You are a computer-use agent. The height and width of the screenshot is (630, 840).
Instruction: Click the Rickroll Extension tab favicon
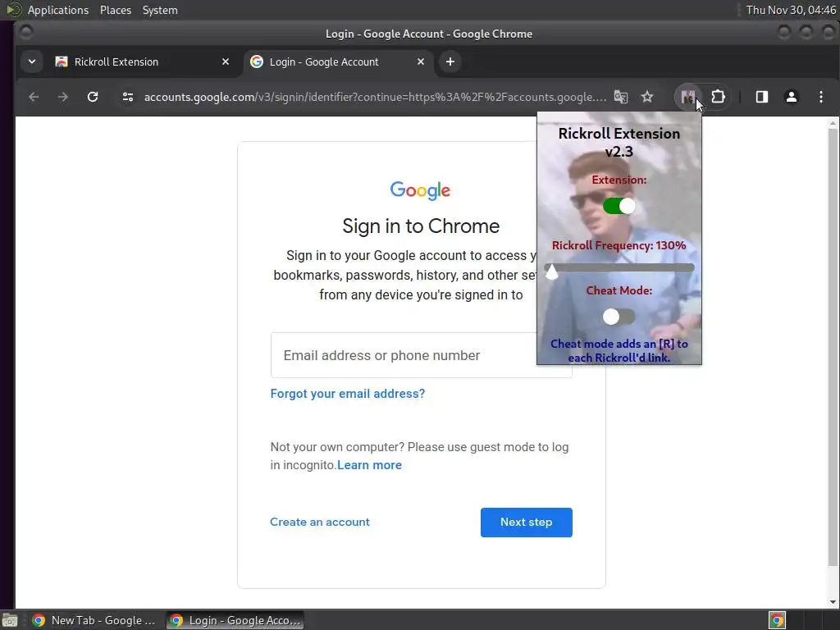[x=62, y=62]
